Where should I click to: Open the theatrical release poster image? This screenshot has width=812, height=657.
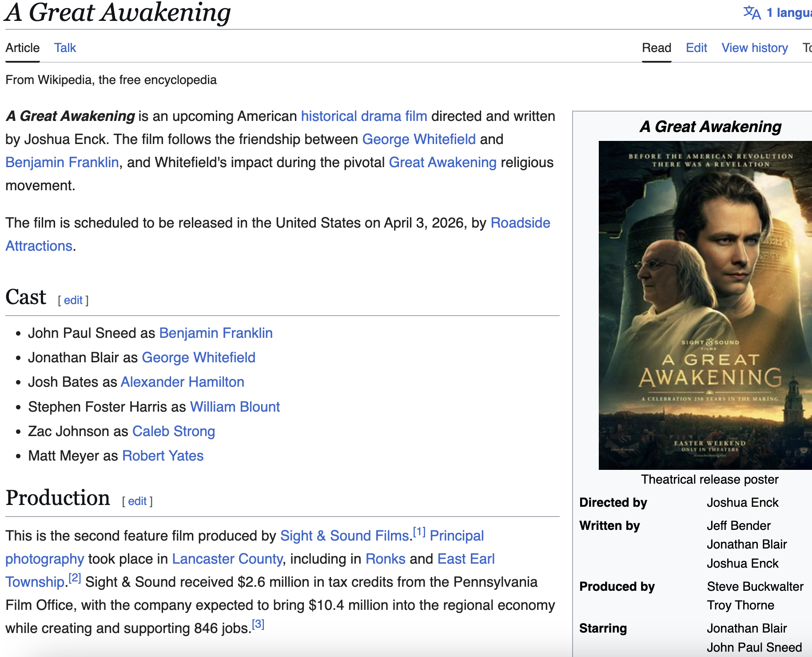[705, 305]
